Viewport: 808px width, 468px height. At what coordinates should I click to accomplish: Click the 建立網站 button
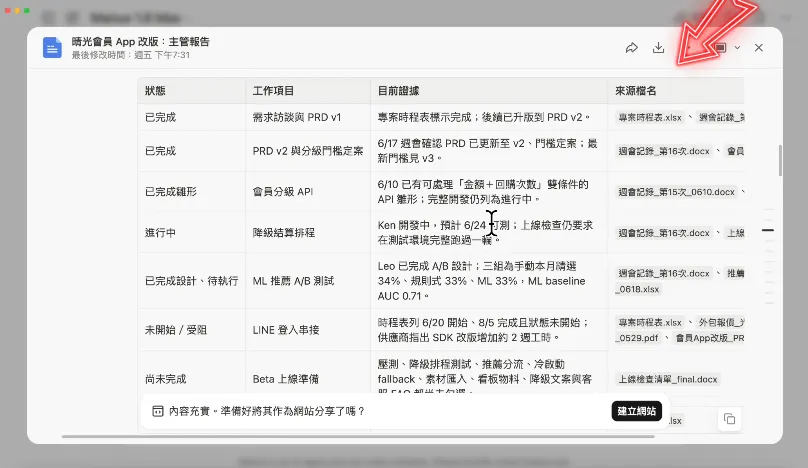[x=636, y=411]
